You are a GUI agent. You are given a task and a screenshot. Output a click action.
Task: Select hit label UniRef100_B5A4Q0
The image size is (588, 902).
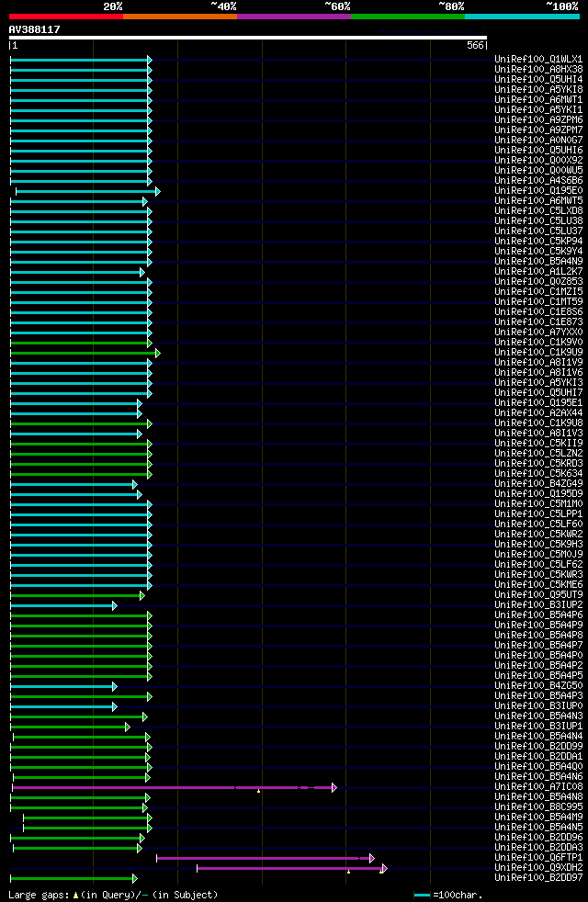pyautogui.click(x=538, y=766)
